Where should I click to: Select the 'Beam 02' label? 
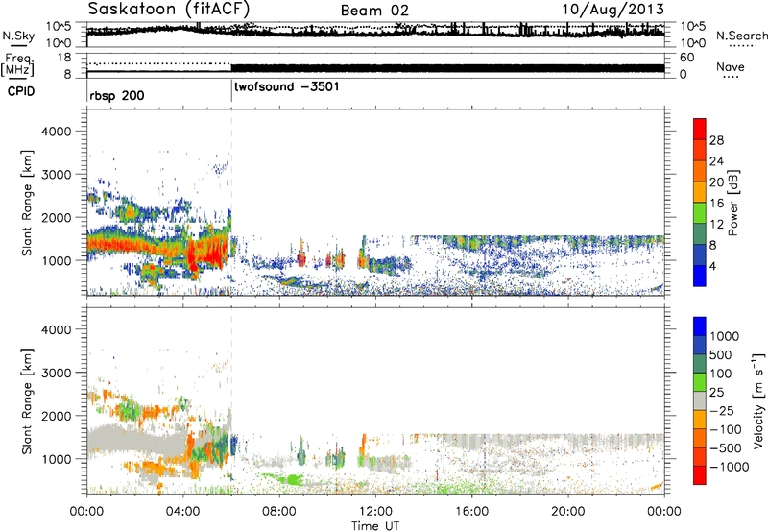tap(374, 11)
